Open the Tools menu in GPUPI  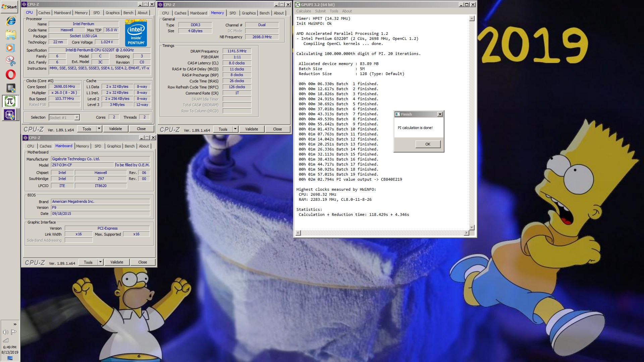[x=334, y=11]
